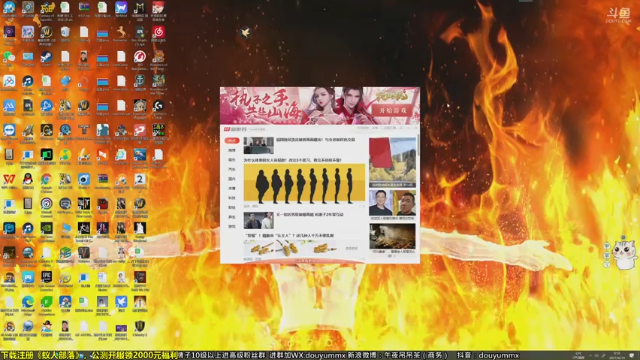
Task: Select the GeForce Experience icon
Action: [46, 229]
